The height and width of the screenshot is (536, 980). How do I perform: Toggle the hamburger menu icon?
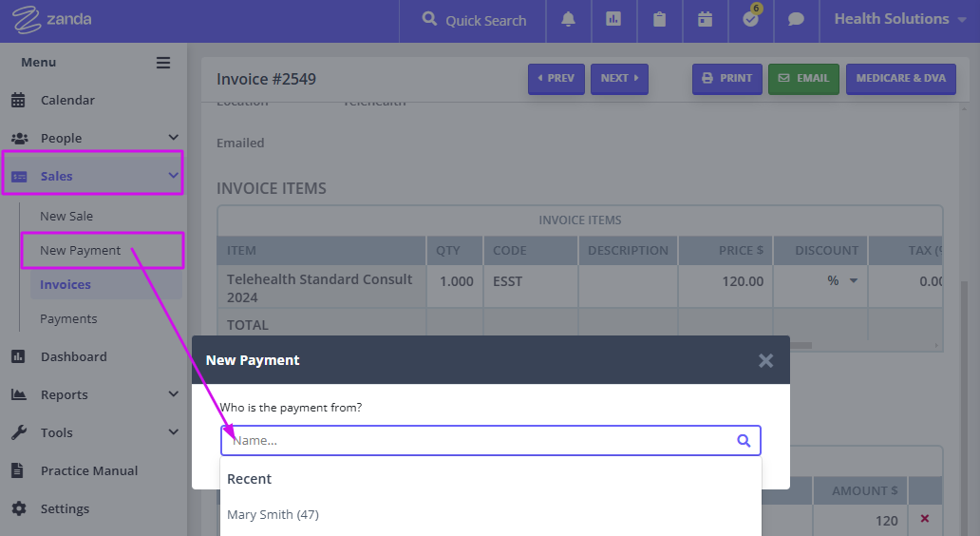click(163, 63)
